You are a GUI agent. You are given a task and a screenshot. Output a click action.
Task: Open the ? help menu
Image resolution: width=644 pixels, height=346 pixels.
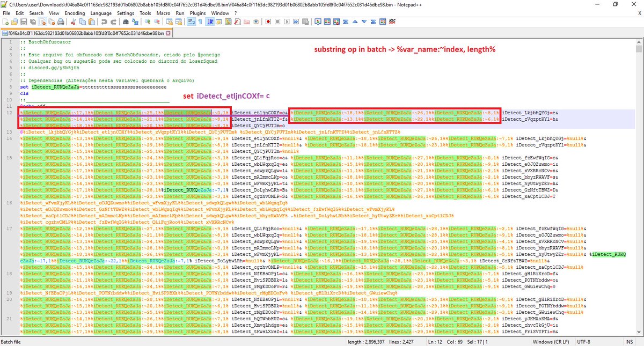pos(237,12)
